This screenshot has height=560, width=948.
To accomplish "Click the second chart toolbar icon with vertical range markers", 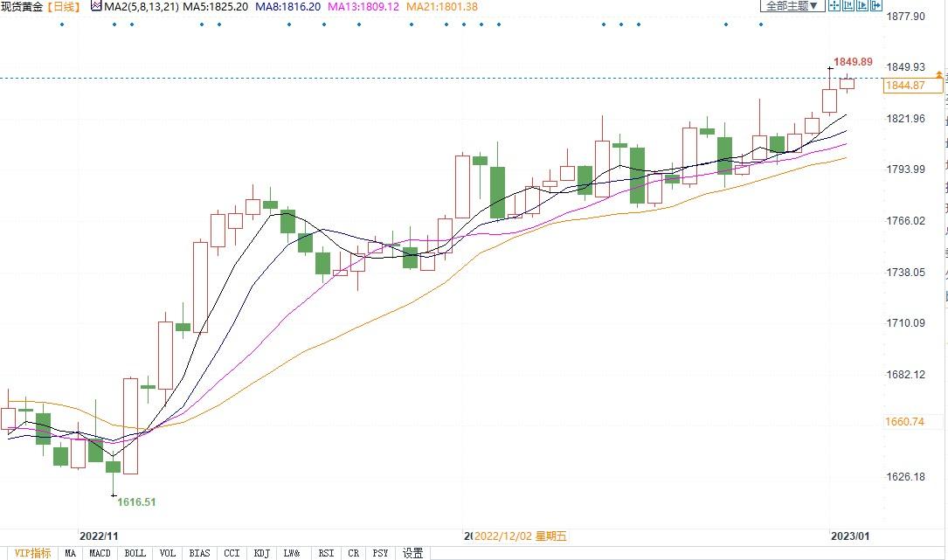I will coord(850,6).
